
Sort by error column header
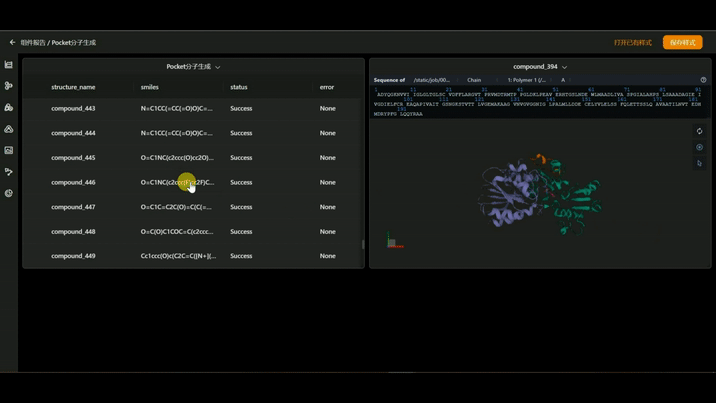coord(326,87)
